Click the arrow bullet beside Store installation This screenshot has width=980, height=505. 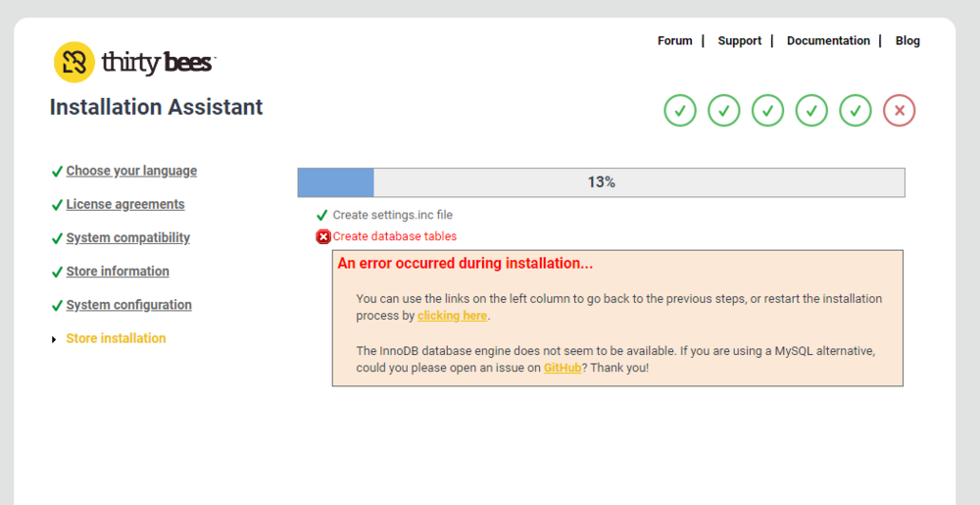55,339
